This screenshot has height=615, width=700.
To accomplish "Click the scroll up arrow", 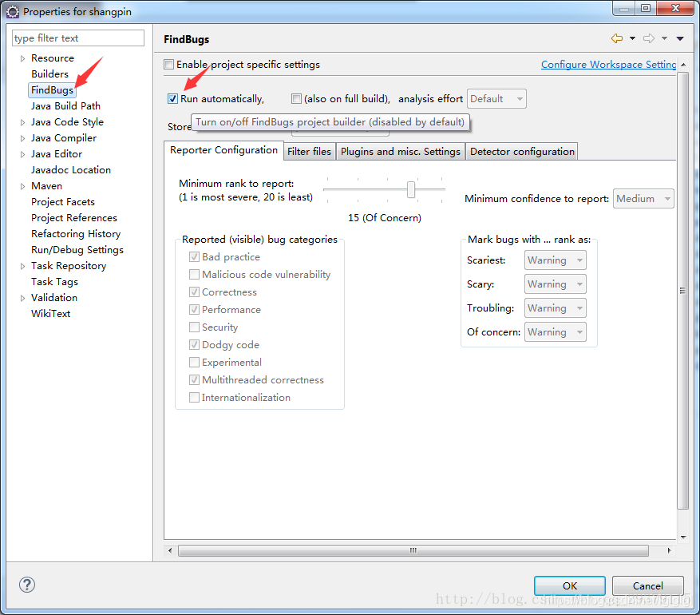I will click(683, 65).
